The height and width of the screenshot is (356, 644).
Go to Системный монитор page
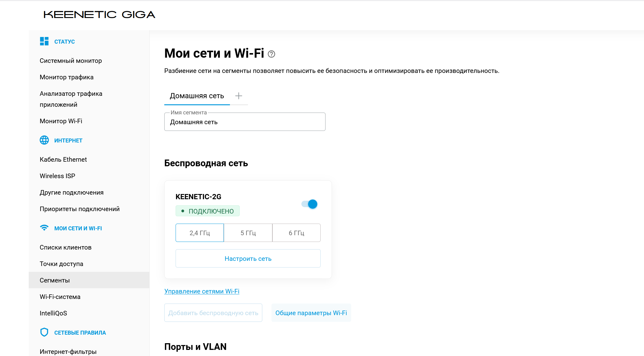coord(71,61)
